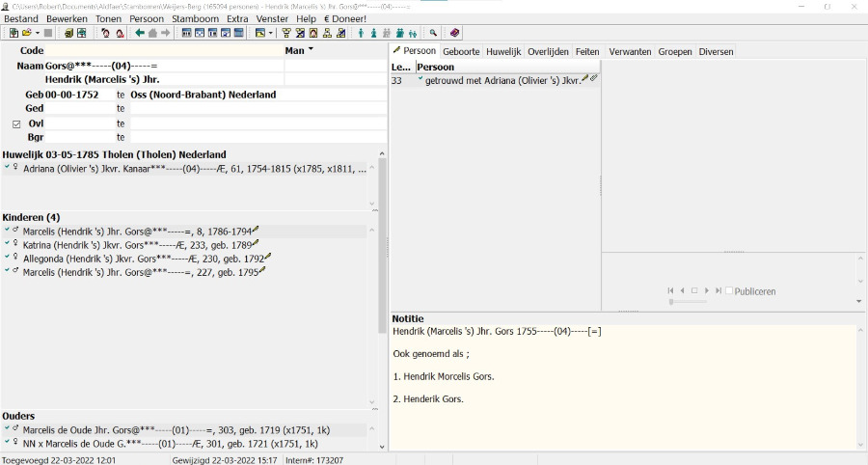Click the purple book icon in toolbar

(454, 33)
